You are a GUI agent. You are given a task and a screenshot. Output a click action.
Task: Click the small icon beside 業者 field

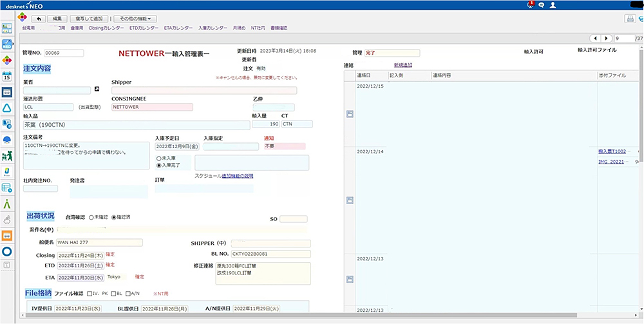point(97,90)
